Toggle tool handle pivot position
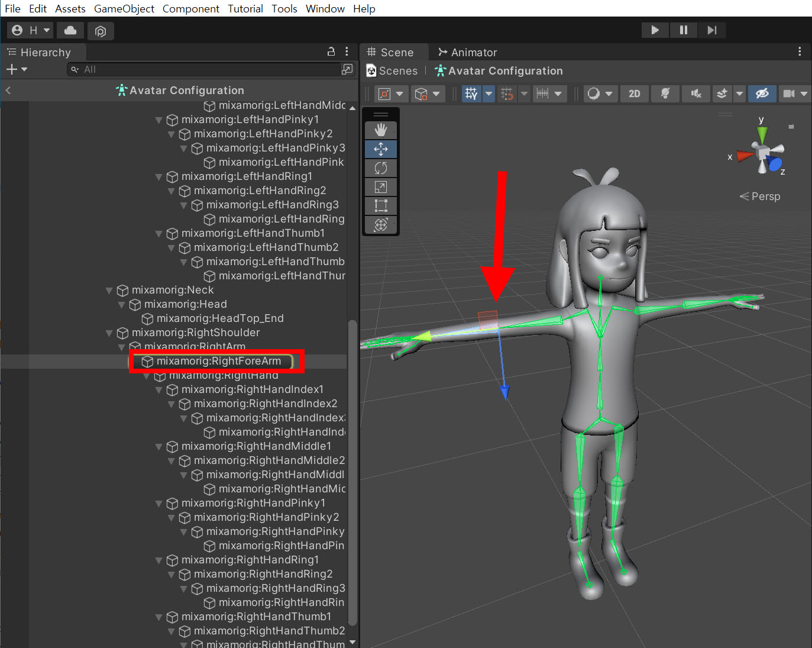Image resolution: width=812 pixels, height=648 pixels. click(384, 94)
